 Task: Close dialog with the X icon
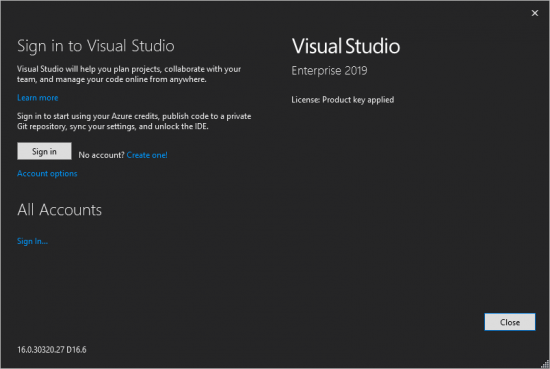point(535,13)
